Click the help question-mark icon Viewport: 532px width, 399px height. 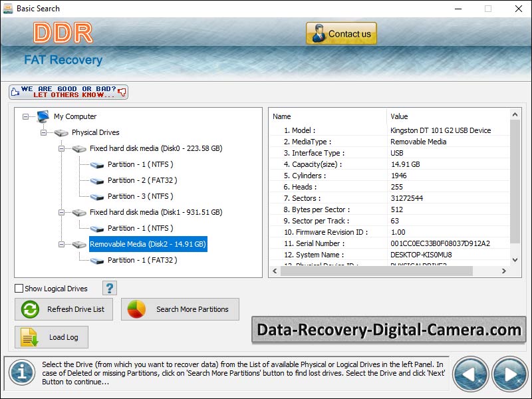pyautogui.click(x=108, y=288)
